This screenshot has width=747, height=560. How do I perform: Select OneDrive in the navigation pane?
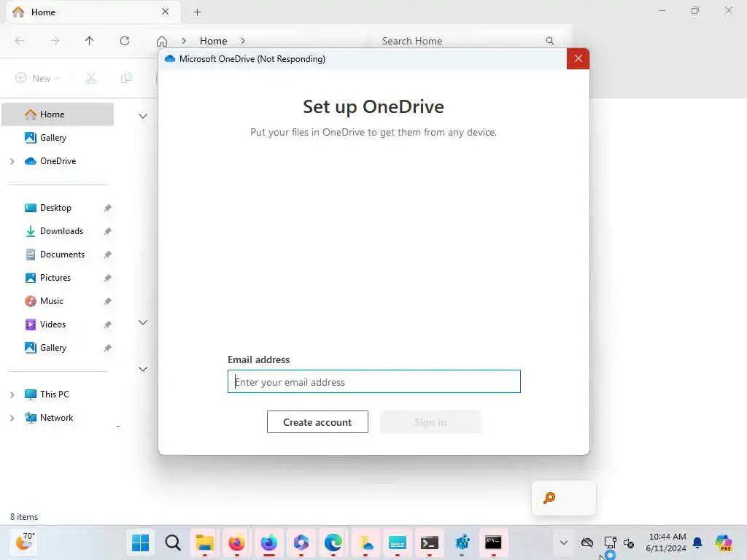point(58,161)
